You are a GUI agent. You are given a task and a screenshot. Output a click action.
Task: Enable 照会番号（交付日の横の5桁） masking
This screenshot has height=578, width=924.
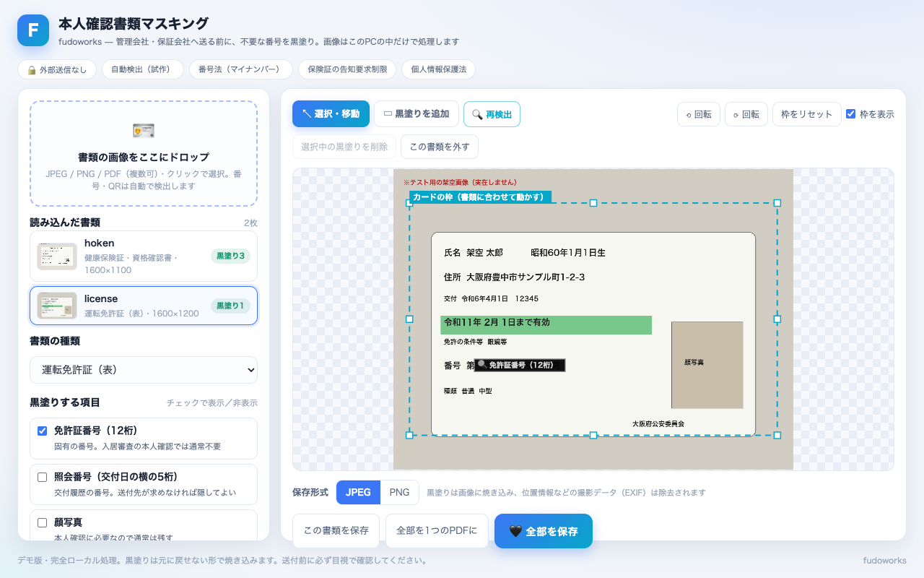(x=42, y=477)
